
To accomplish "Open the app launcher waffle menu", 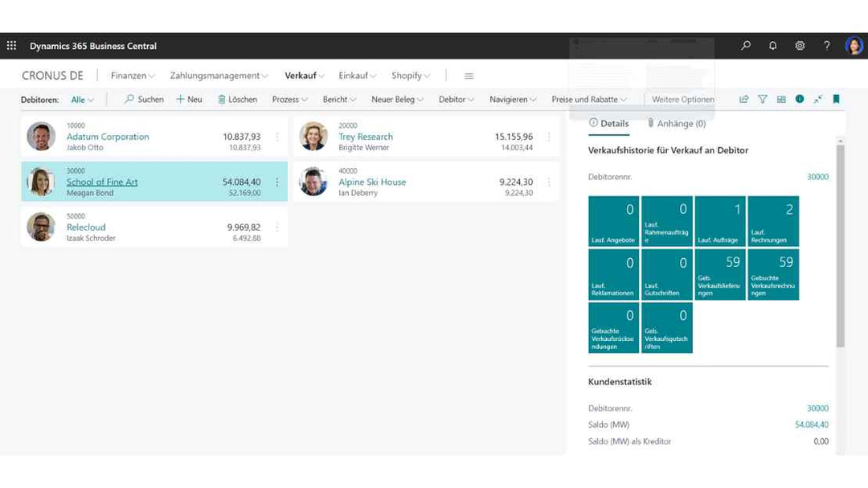I will pyautogui.click(x=11, y=46).
